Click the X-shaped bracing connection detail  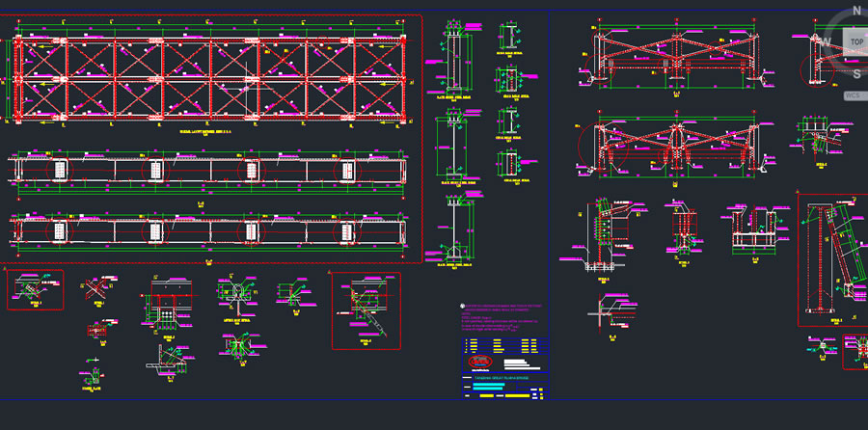pyautogui.click(x=94, y=287)
